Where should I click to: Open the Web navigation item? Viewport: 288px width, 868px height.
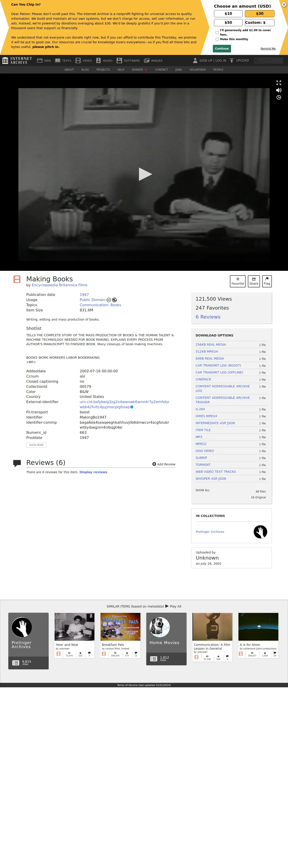click(44, 61)
